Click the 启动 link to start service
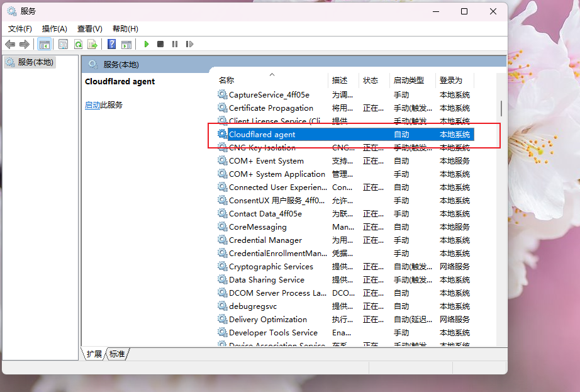 coord(92,105)
